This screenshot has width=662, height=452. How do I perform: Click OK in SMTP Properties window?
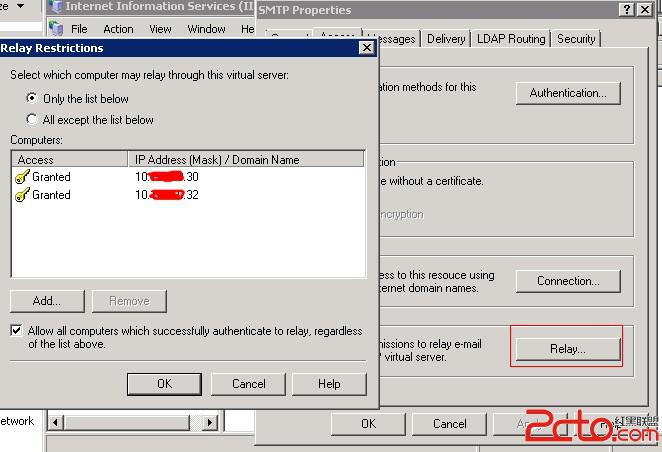(368, 424)
